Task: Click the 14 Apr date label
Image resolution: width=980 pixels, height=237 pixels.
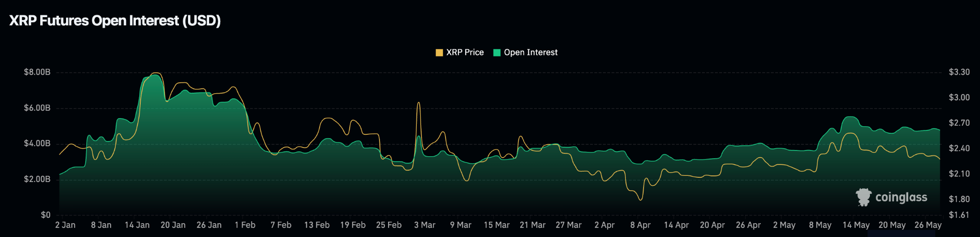Action: click(x=676, y=225)
